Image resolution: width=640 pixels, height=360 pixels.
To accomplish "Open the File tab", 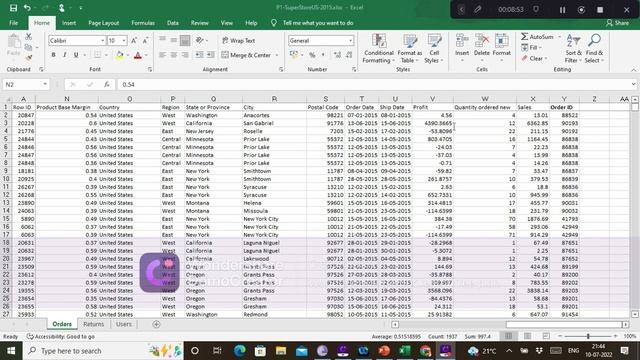I will coord(13,23).
